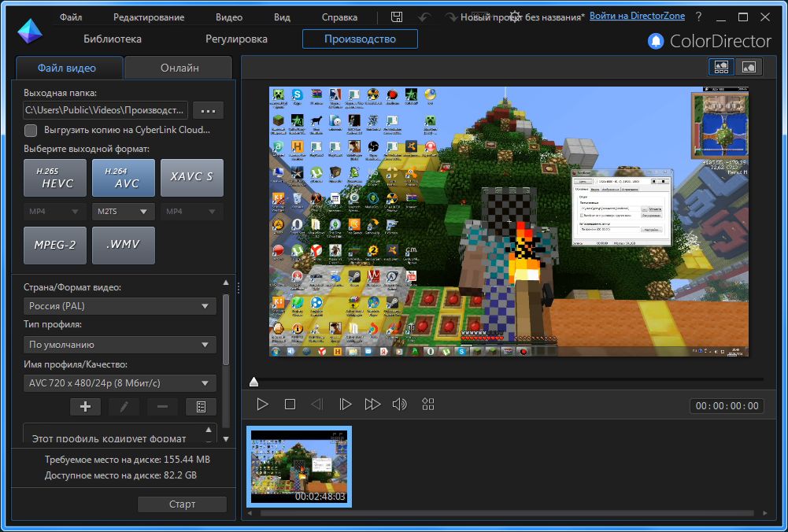Toggle the XAVC S output format
The width and height of the screenshot is (788, 532).
pyautogui.click(x=191, y=177)
